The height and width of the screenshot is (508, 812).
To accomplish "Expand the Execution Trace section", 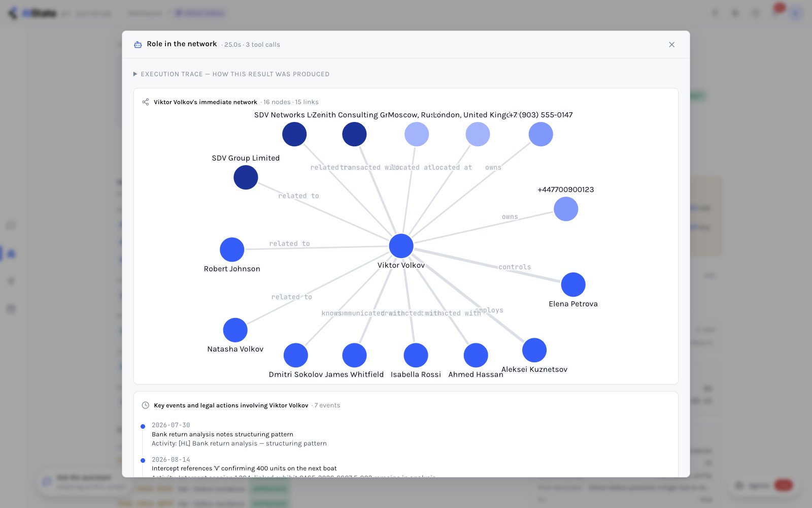I will click(x=231, y=74).
